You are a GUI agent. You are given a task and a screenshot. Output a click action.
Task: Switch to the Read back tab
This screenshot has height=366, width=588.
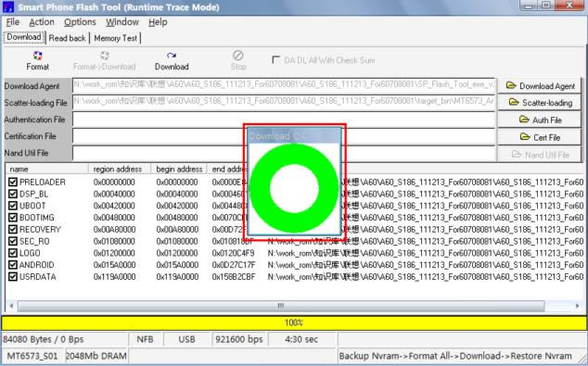tap(68, 38)
